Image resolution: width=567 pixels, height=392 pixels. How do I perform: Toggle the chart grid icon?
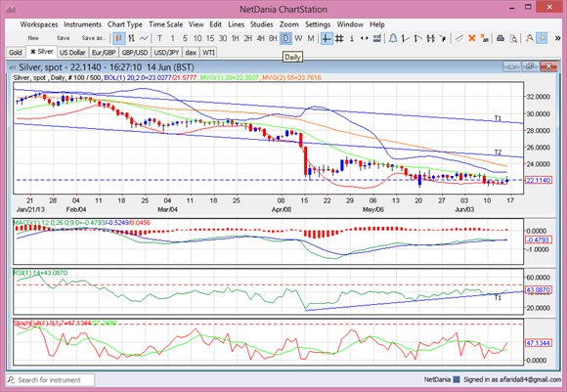(x=339, y=38)
